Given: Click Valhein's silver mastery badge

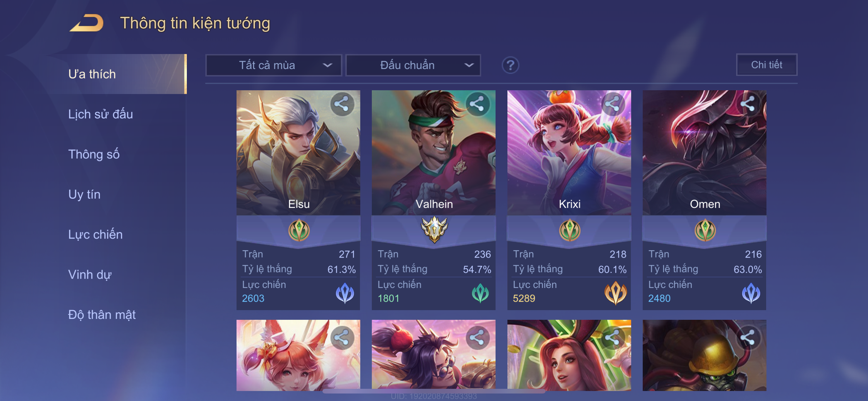Looking at the screenshot, I should [434, 229].
